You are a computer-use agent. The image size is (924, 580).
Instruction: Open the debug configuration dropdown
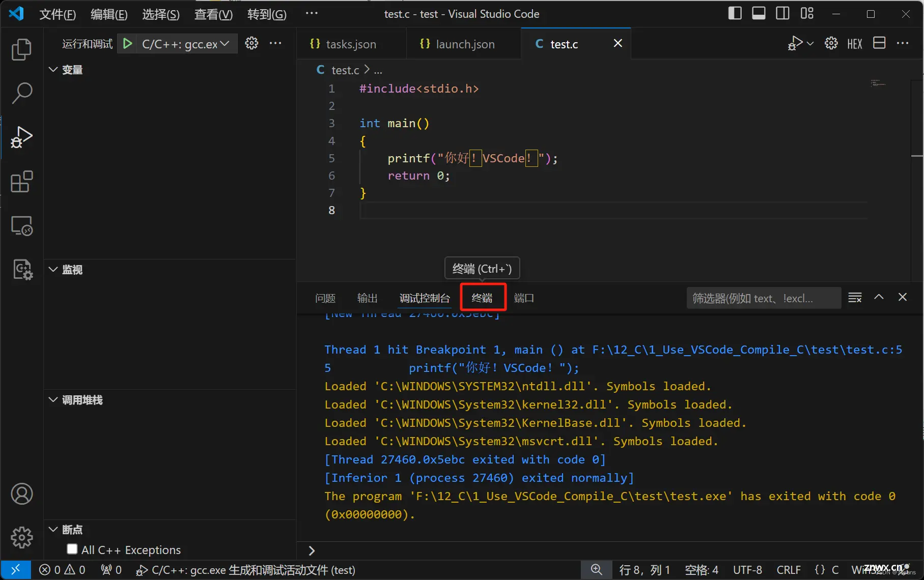tap(185, 44)
